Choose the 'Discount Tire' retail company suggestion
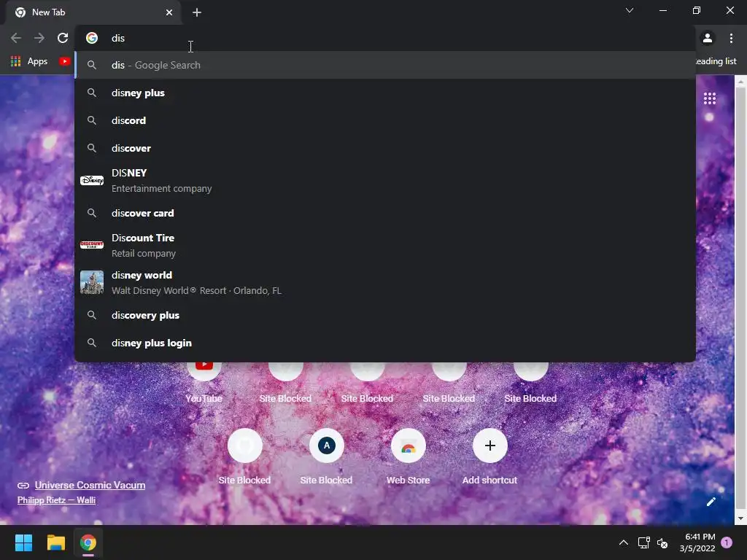Screen dimensions: 747x560 tap(385, 245)
